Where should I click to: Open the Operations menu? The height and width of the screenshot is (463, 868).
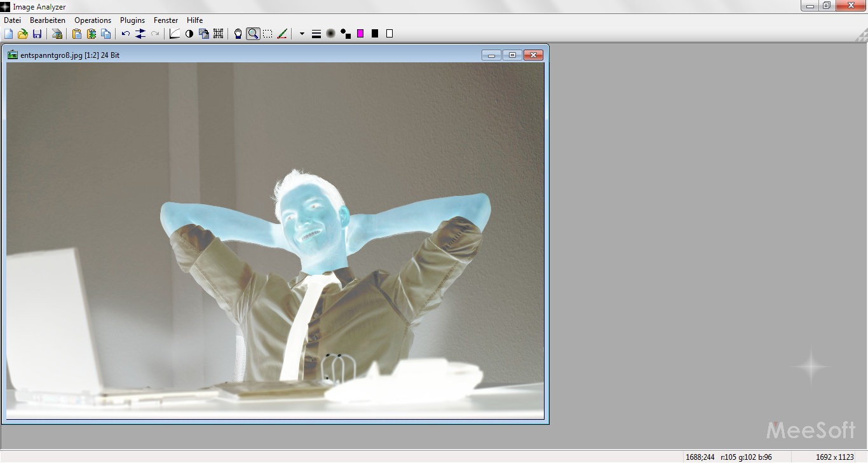click(x=93, y=20)
